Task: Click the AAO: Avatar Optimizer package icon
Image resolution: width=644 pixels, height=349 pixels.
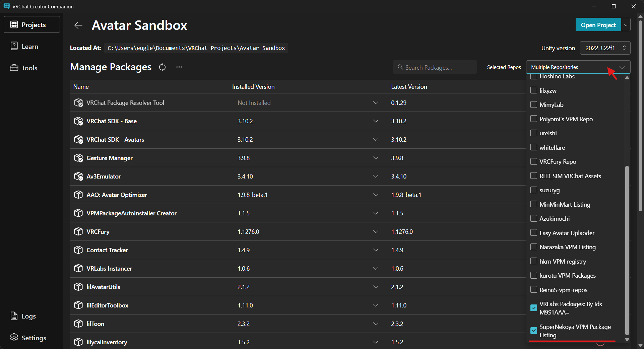Action: pyautogui.click(x=78, y=195)
